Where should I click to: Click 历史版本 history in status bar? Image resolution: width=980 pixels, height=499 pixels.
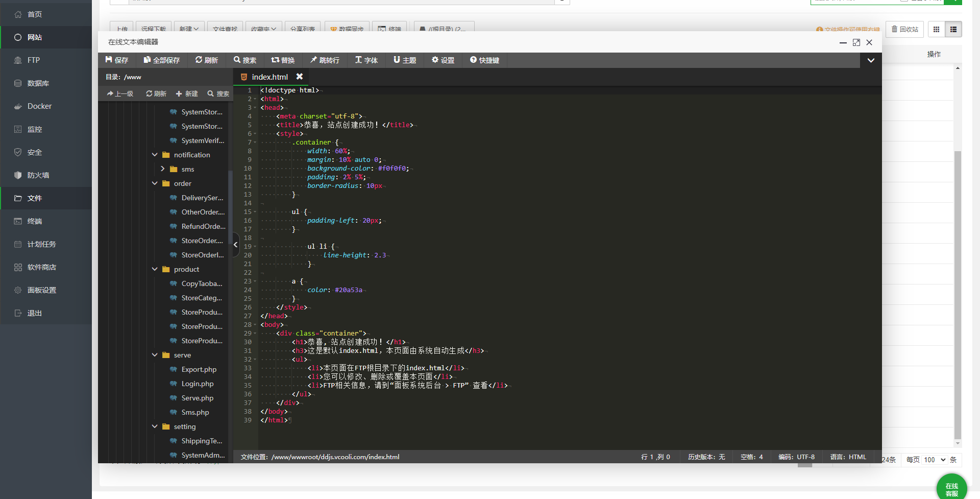tap(706, 457)
